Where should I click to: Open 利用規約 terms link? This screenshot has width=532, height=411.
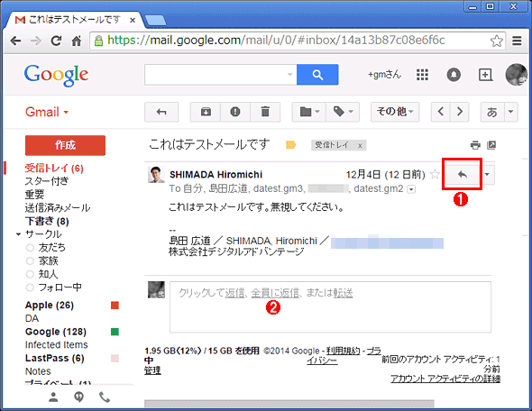(343, 351)
